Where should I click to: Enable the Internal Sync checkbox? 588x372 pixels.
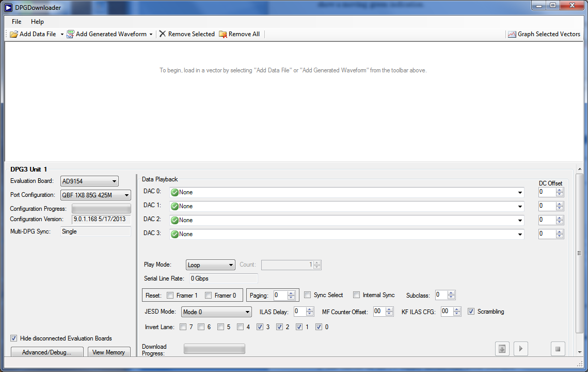coord(356,295)
